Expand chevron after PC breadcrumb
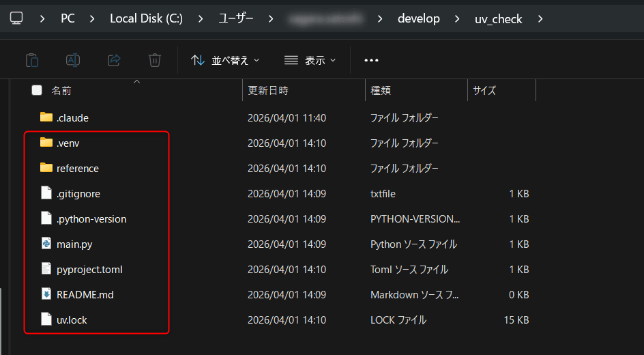Viewport: 644px width, 355px height. click(92, 19)
